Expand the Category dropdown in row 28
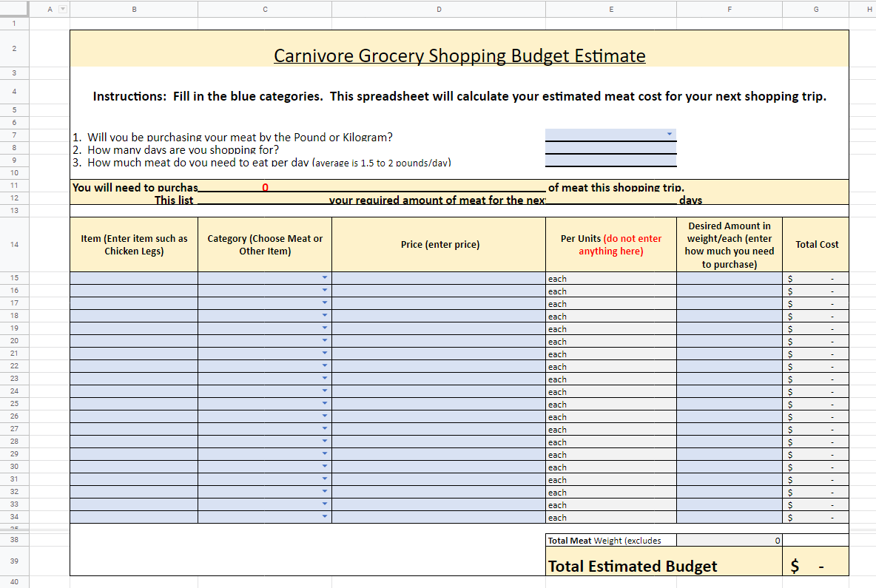 (324, 442)
